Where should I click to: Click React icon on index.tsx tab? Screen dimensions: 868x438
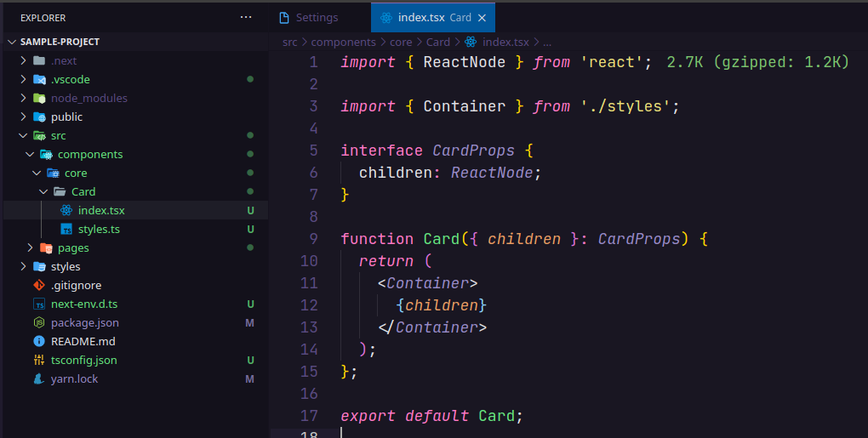tap(386, 18)
